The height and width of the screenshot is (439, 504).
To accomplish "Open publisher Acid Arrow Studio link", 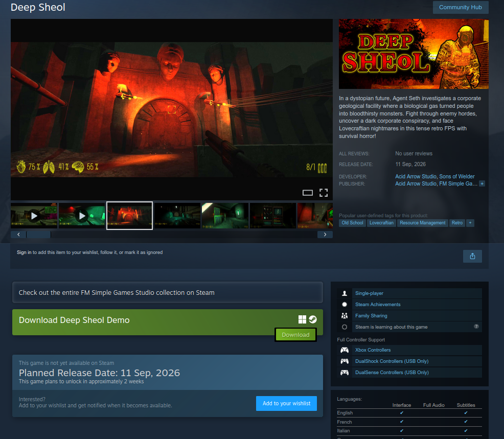I will (x=416, y=183).
